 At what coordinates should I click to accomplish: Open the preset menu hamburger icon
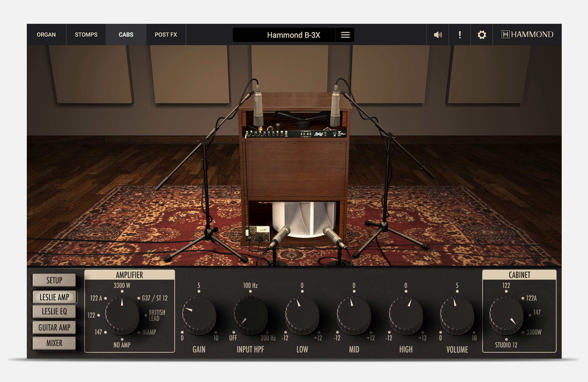click(x=345, y=35)
